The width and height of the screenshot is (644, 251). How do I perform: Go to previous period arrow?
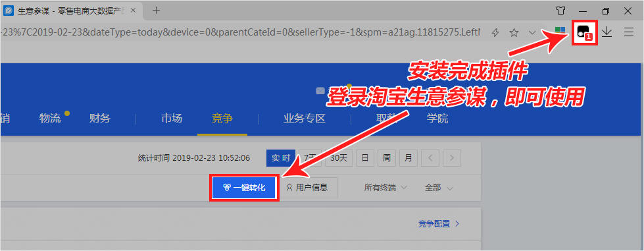click(430, 158)
